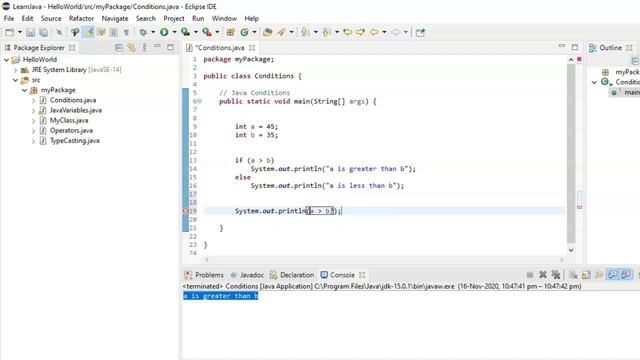Toggle Mark Occurrences in toolbar

89,32
